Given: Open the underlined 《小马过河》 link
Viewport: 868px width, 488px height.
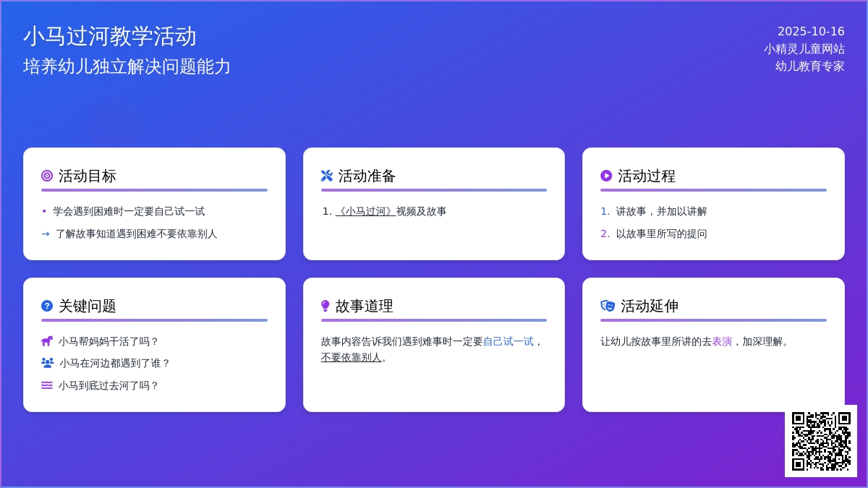Looking at the screenshot, I should 365,211.
